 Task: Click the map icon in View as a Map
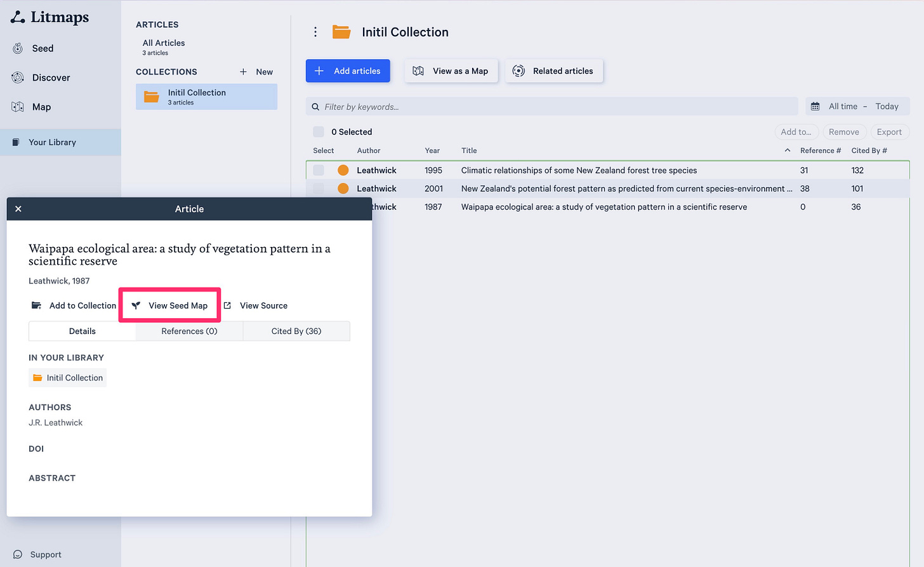click(x=418, y=71)
